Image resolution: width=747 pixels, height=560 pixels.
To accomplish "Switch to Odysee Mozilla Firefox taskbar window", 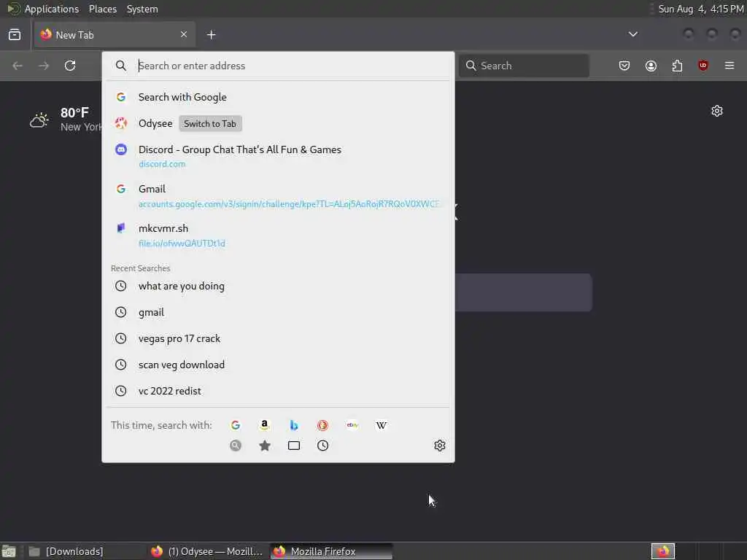I will tap(206, 551).
